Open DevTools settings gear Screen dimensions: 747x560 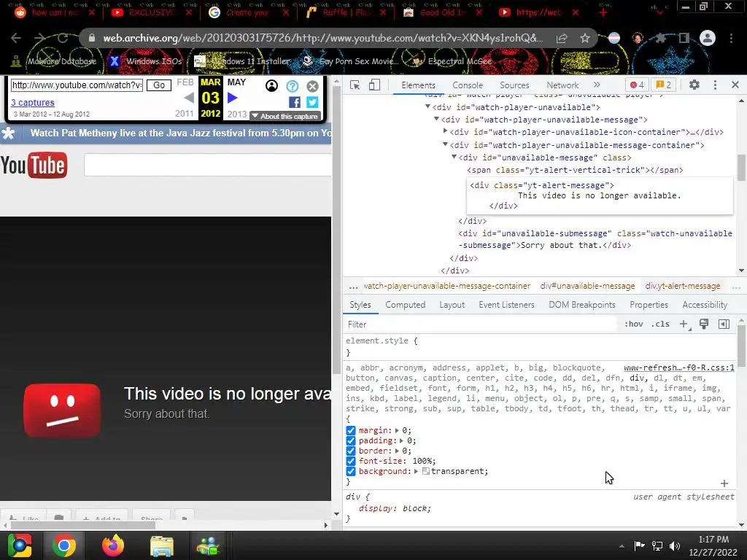click(x=694, y=85)
